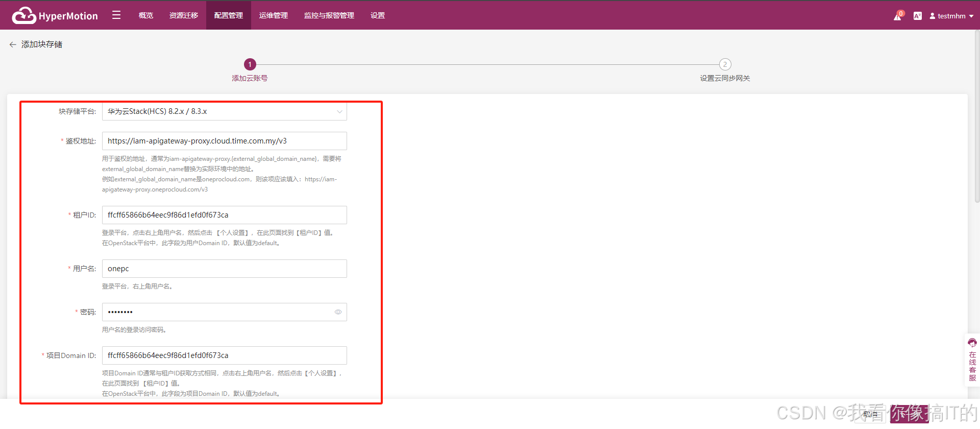Toggle password visibility eye icon
This screenshot has width=980, height=429.
click(x=338, y=312)
